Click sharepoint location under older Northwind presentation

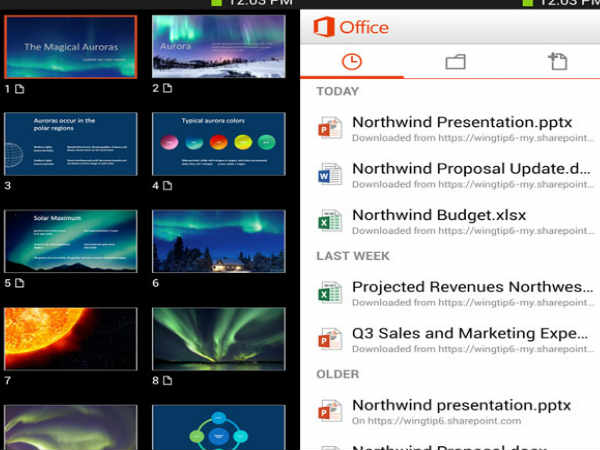pyautogui.click(x=436, y=421)
